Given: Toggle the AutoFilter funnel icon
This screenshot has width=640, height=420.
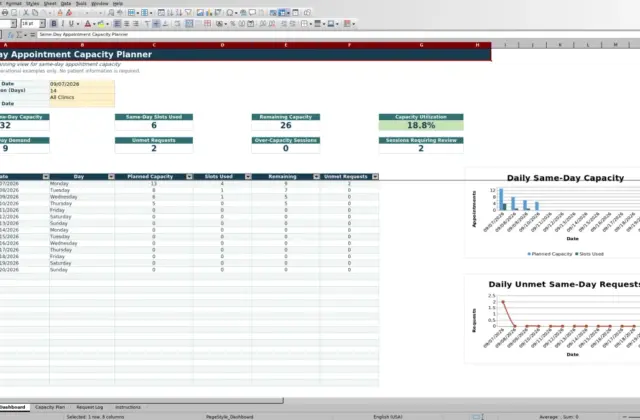Looking at the screenshot, I should (x=188, y=13).
